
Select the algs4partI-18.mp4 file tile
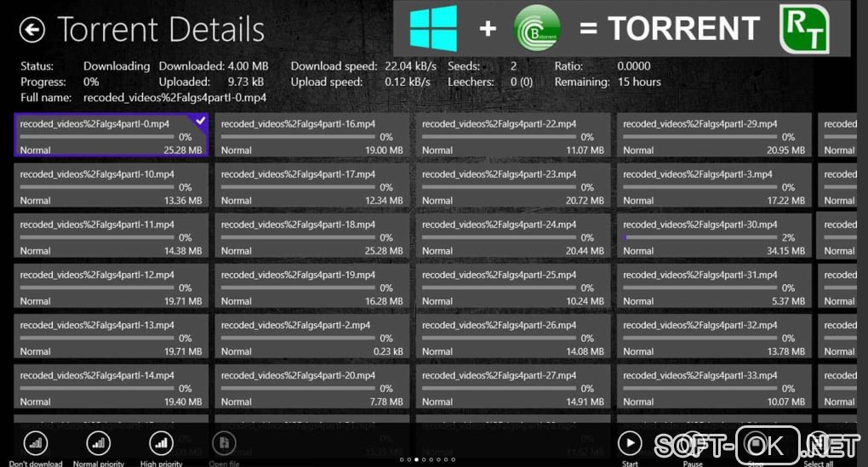pos(312,236)
